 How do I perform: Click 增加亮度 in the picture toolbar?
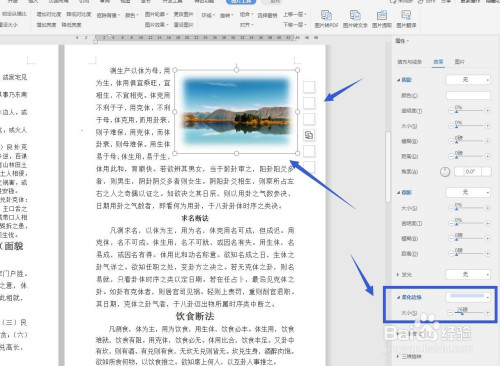(x=46, y=25)
